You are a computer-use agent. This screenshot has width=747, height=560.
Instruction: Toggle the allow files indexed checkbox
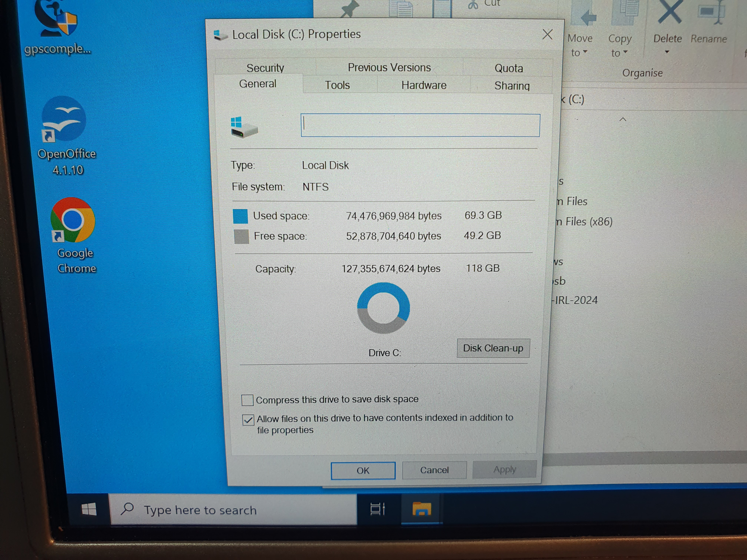(248, 420)
